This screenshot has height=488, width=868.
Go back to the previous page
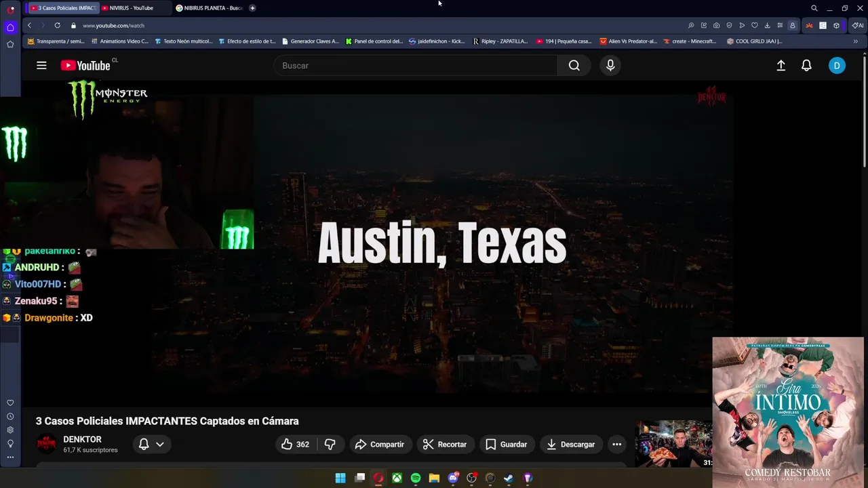29,26
